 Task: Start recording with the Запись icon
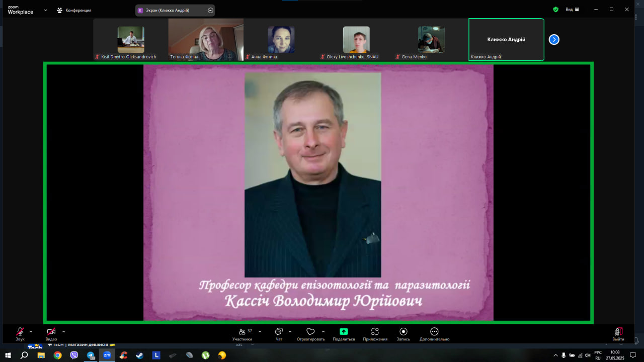[403, 332]
